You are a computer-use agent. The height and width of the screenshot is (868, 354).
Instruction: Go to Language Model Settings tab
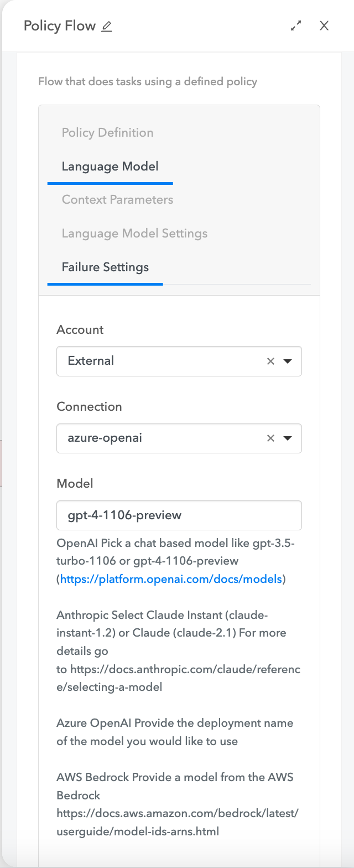tap(134, 234)
